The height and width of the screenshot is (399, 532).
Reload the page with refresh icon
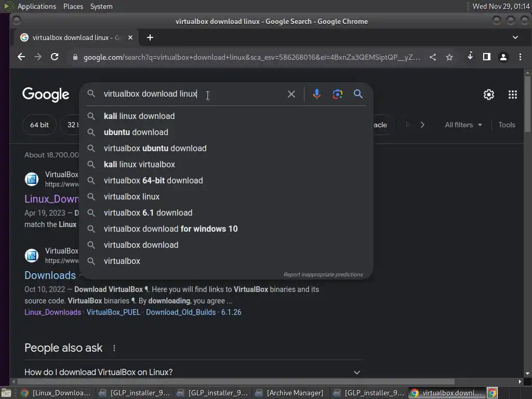54,57
